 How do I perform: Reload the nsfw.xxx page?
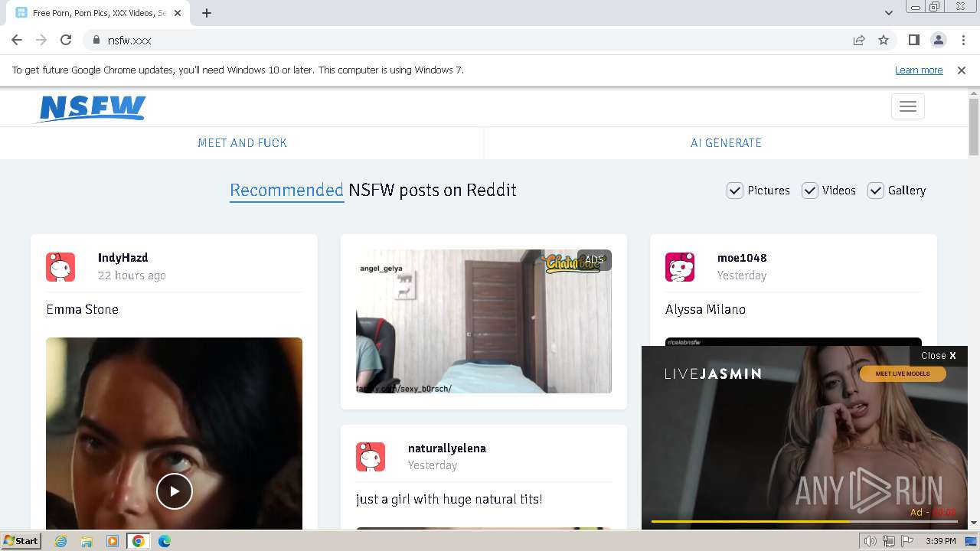(66, 40)
